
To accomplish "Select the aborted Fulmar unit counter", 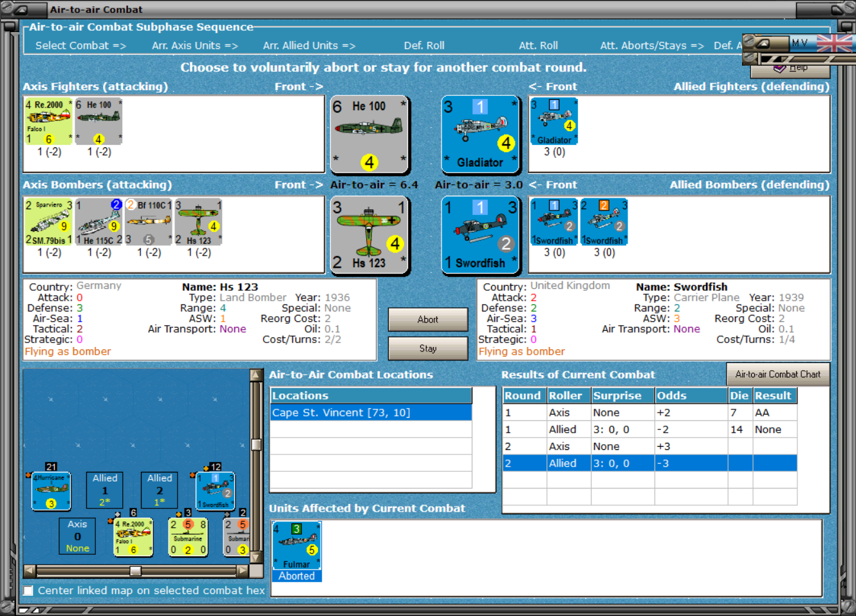I will tap(297, 546).
